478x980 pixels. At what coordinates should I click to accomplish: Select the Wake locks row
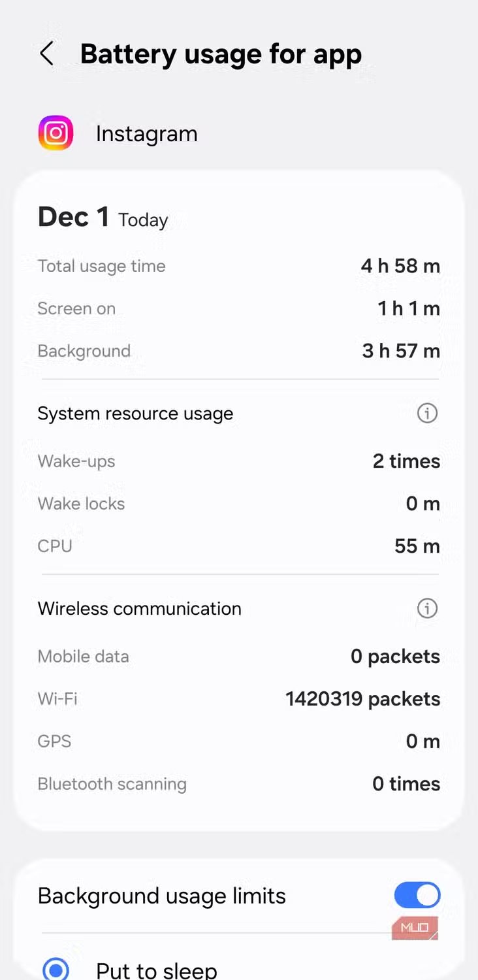click(238, 504)
